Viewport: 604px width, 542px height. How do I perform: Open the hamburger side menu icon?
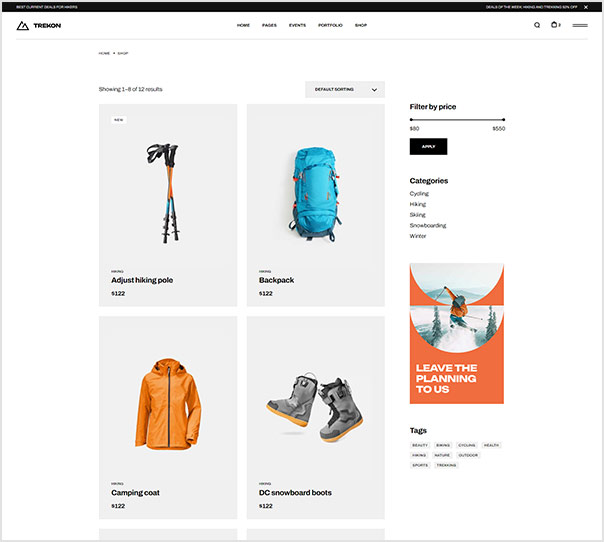click(x=580, y=25)
